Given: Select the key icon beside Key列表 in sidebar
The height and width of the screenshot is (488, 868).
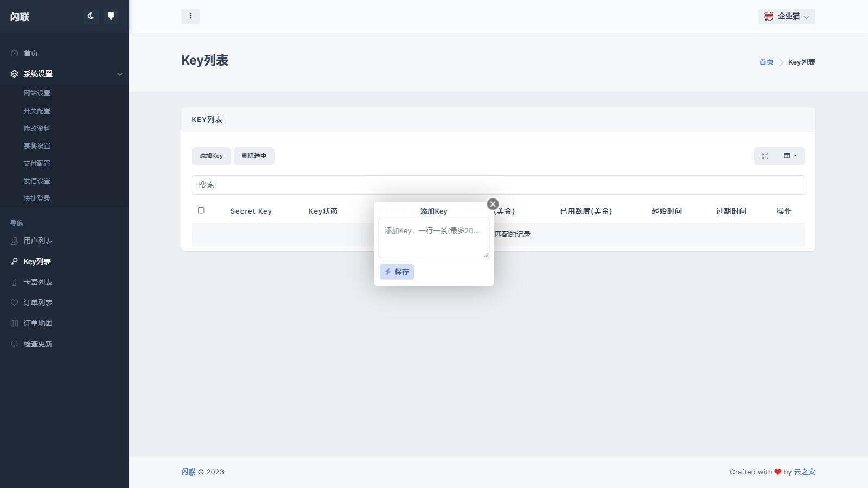Looking at the screenshot, I should (x=14, y=261).
